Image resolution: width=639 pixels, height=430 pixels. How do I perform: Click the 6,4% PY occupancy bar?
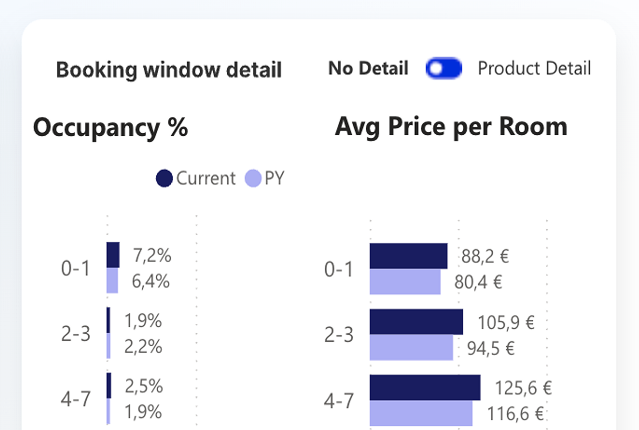112,281
